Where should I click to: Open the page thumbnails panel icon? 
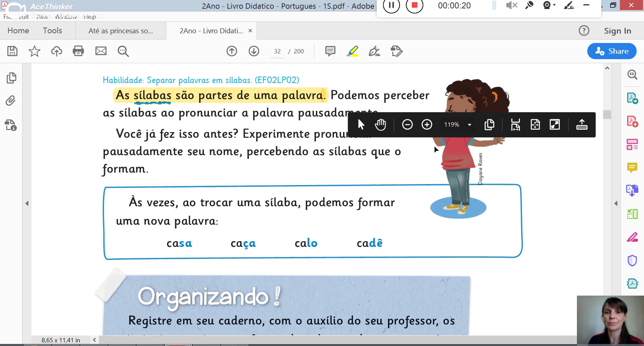(11, 78)
